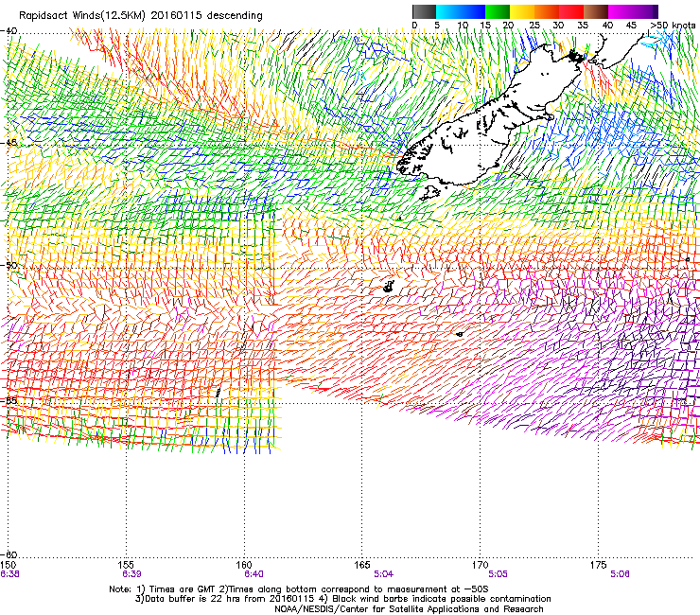Click the dark purple legend band above 45 knots
700x615 pixels.
(645, 11)
